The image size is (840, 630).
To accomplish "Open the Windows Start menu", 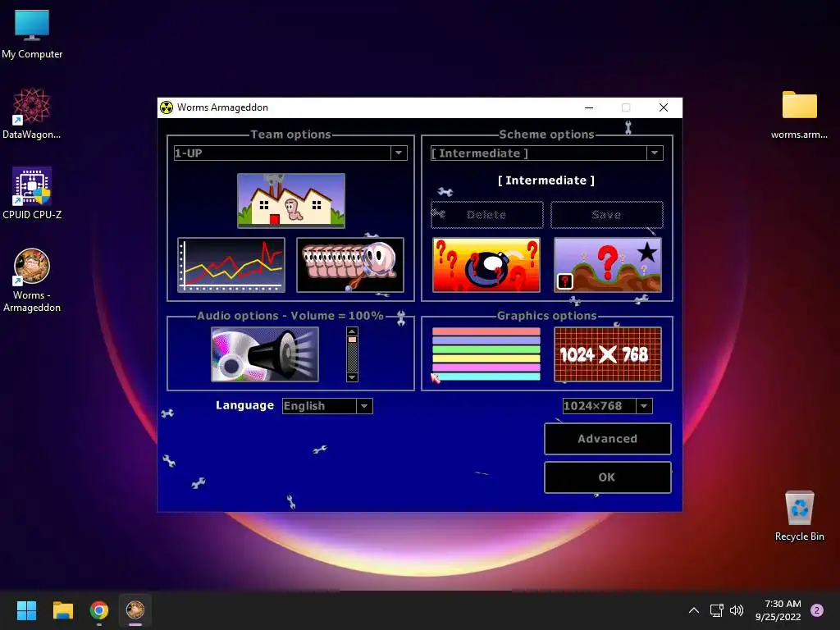I will coord(26,610).
